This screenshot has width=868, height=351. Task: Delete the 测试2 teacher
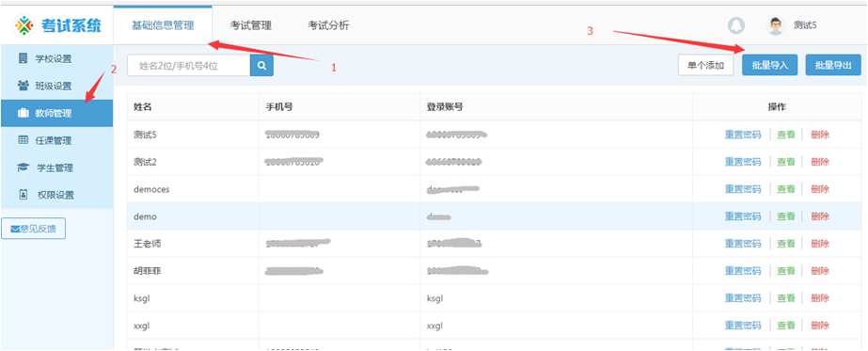[x=820, y=162]
